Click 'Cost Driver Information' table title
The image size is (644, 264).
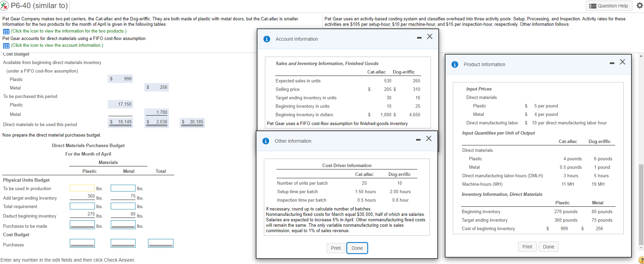[x=347, y=165]
